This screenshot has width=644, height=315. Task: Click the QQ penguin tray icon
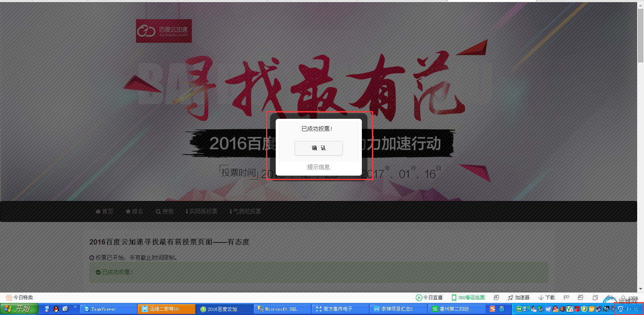(555, 309)
